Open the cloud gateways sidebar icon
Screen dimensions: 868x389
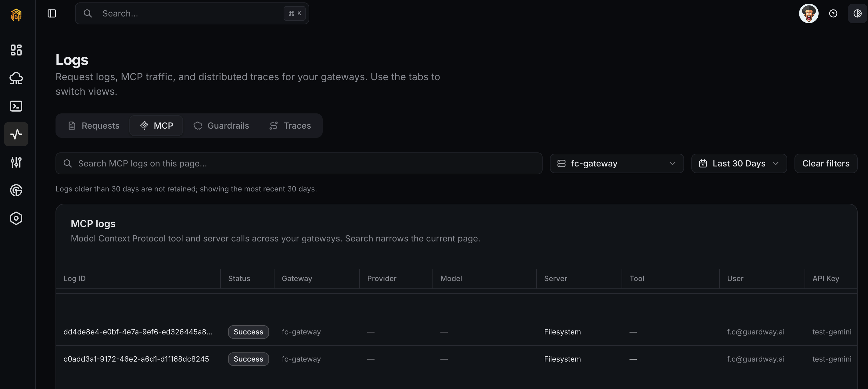(x=16, y=78)
